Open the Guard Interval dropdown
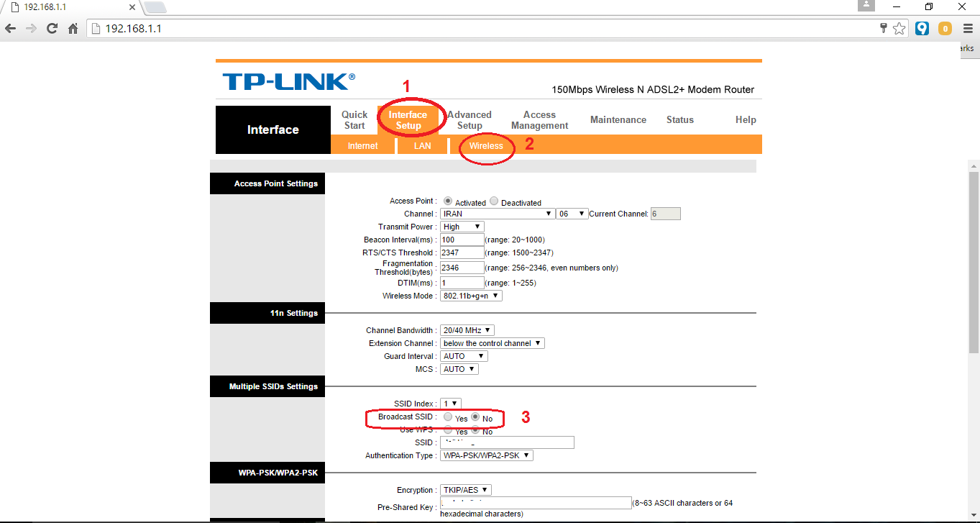This screenshot has height=523, width=980. coord(464,356)
